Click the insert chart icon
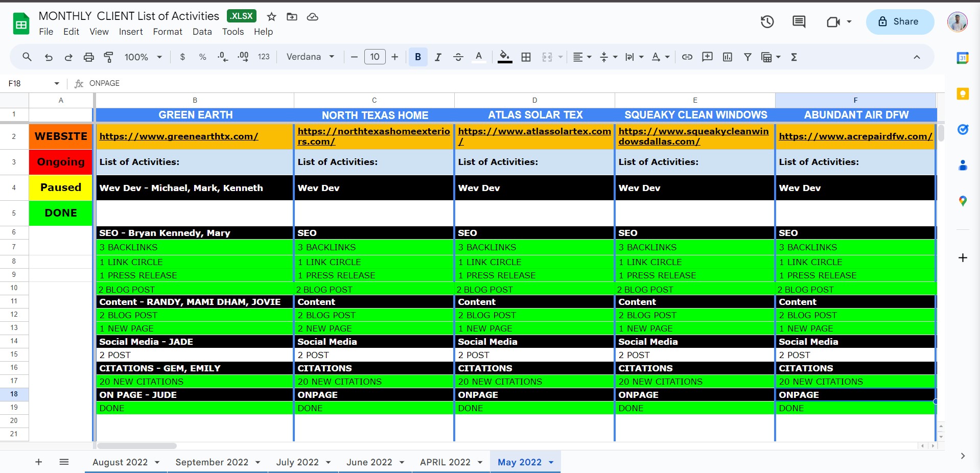The width and height of the screenshot is (980, 473). tap(728, 57)
